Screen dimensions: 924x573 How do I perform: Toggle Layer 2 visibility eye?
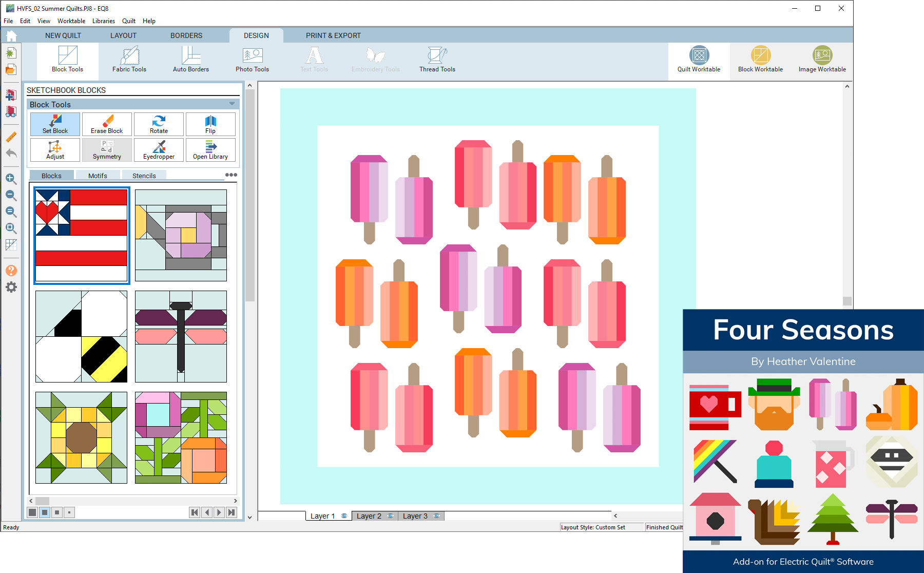(391, 516)
